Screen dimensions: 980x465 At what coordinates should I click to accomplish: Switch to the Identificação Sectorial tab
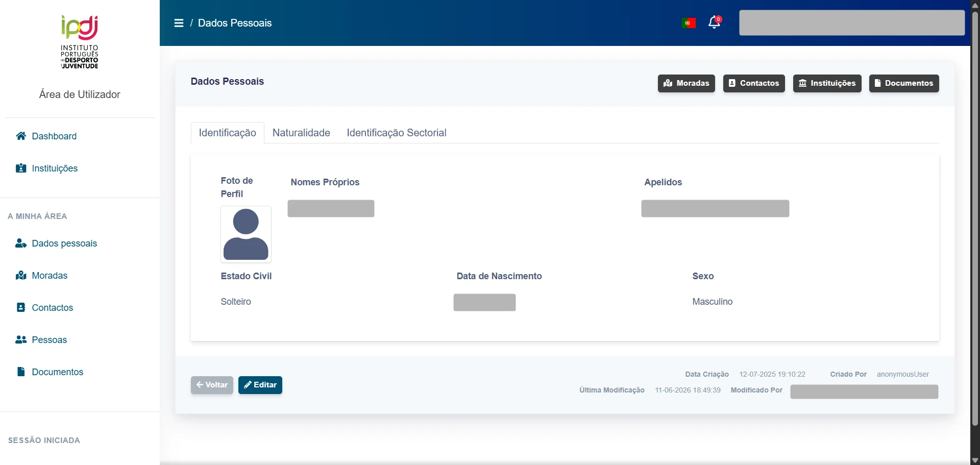tap(397, 133)
